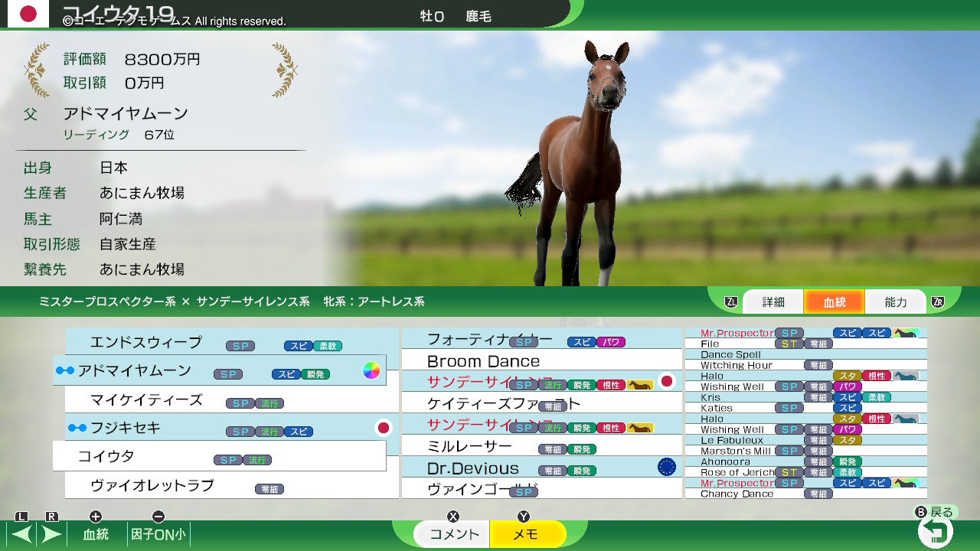
Task: Select フジキセキ in the pedigree
Action: click(232, 428)
